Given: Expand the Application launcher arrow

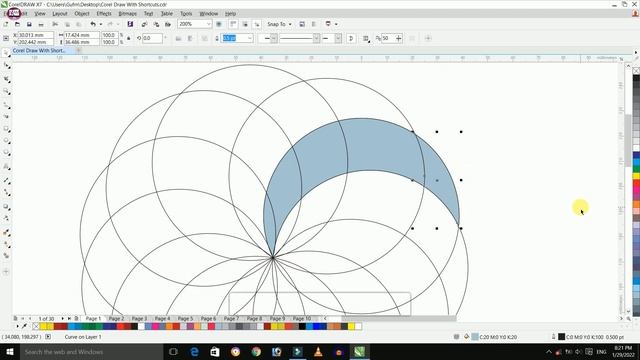Looking at the screenshot, I should pos(336,24).
